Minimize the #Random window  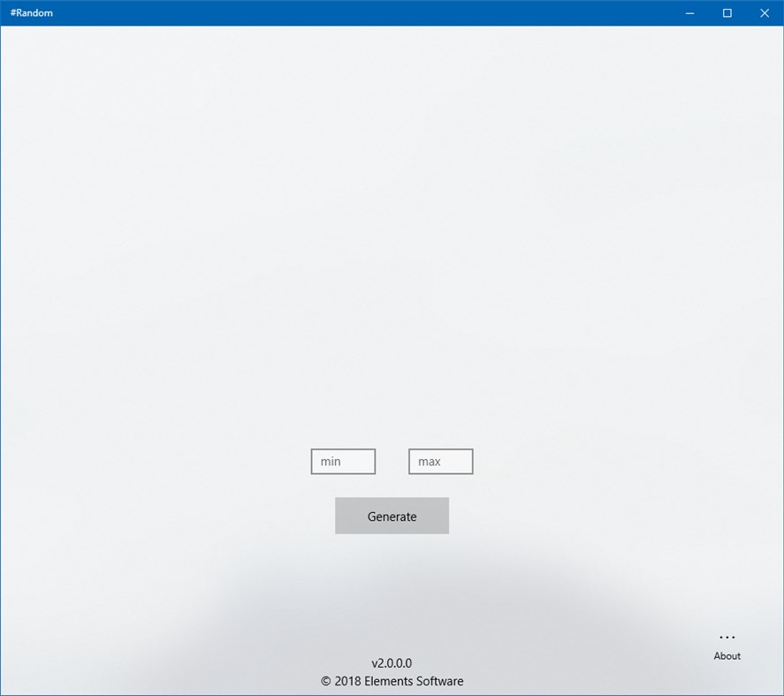[x=690, y=13]
